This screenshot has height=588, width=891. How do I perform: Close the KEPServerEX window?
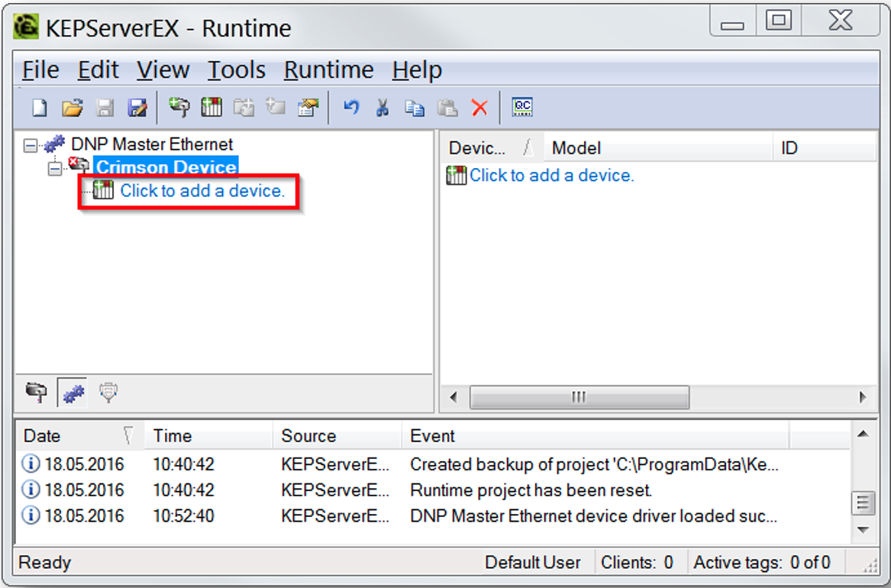pos(841,21)
